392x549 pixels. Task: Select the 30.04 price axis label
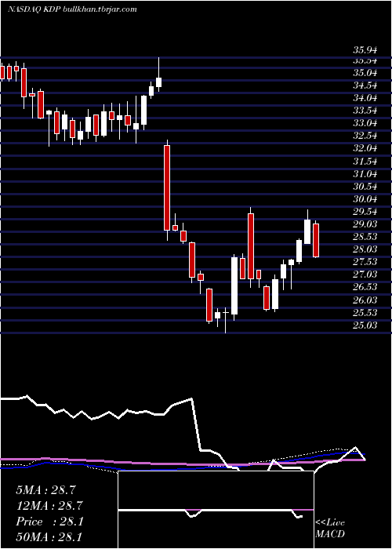tap(365, 199)
